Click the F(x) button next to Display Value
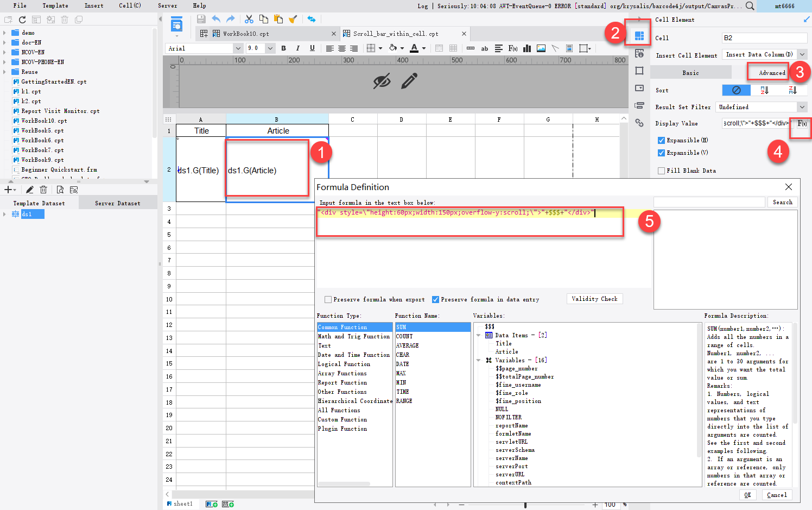 pos(802,124)
